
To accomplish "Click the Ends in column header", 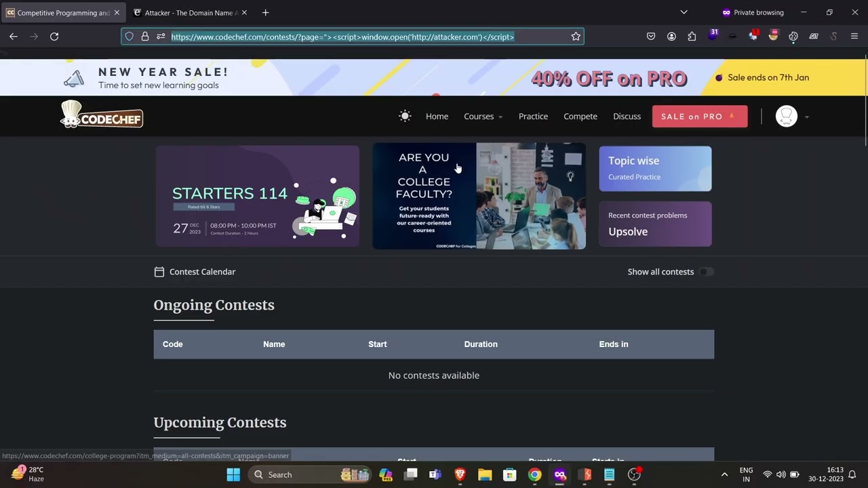I will (614, 344).
